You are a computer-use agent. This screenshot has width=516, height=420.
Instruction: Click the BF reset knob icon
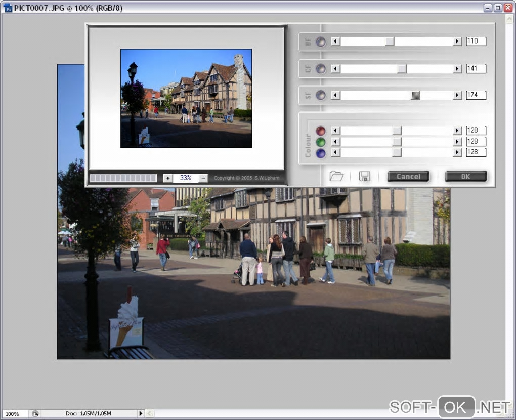tap(321, 41)
